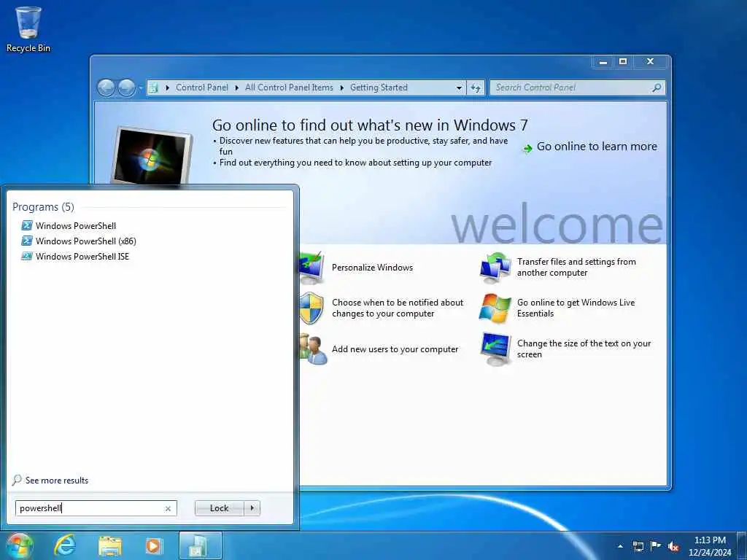Click the magnifier icon beside See more results

(x=18, y=480)
